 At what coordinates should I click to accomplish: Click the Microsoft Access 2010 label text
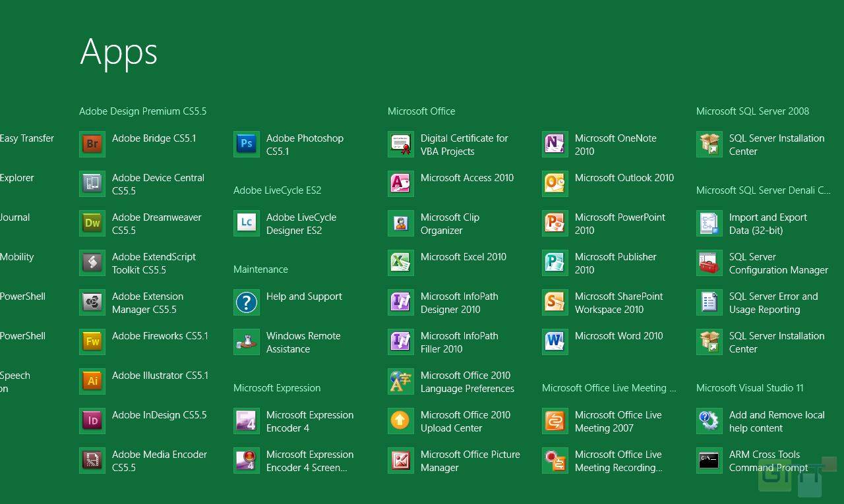pos(467,178)
